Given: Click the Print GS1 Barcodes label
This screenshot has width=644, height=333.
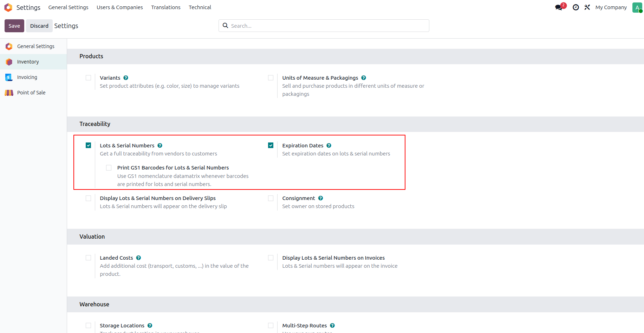Looking at the screenshot, I should (x=173, y=168).
